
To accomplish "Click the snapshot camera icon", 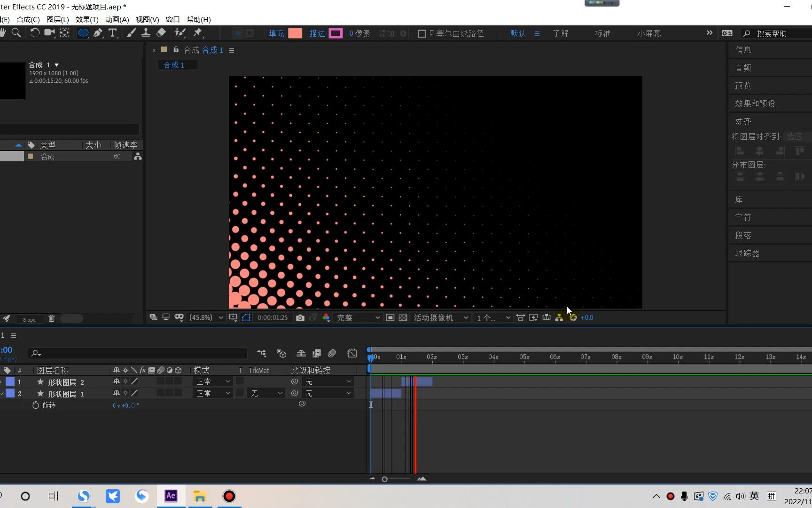I will tap(300, 318).
